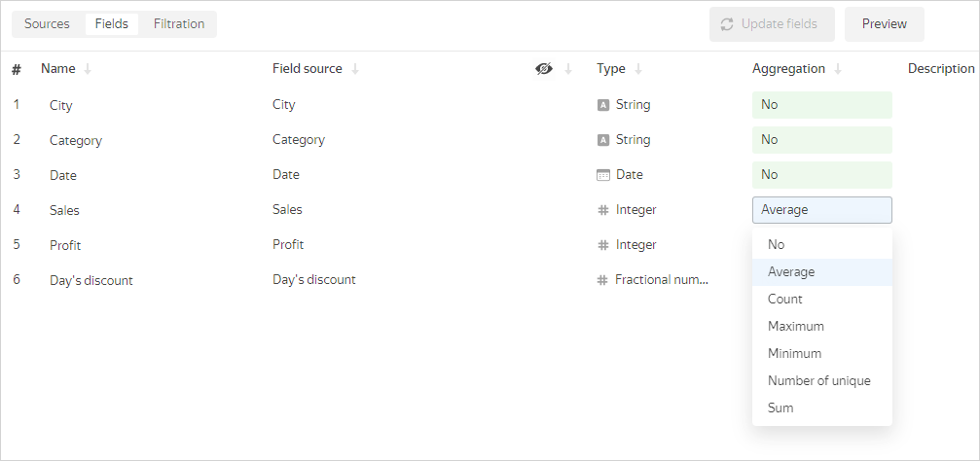The height and width of the screenshot is (461, 980).
Task: Click Date type calendar icon
Action: (x=603, y=175)
